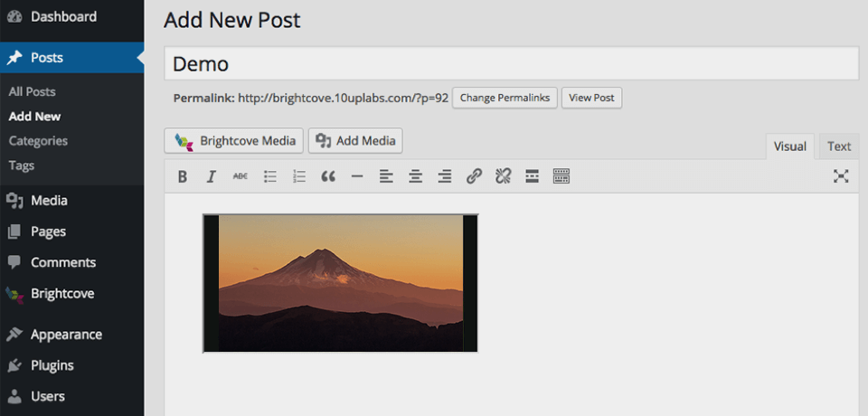Enter distraction-free fullscreen writing mode
868x416 pixels.
[841, 176]
